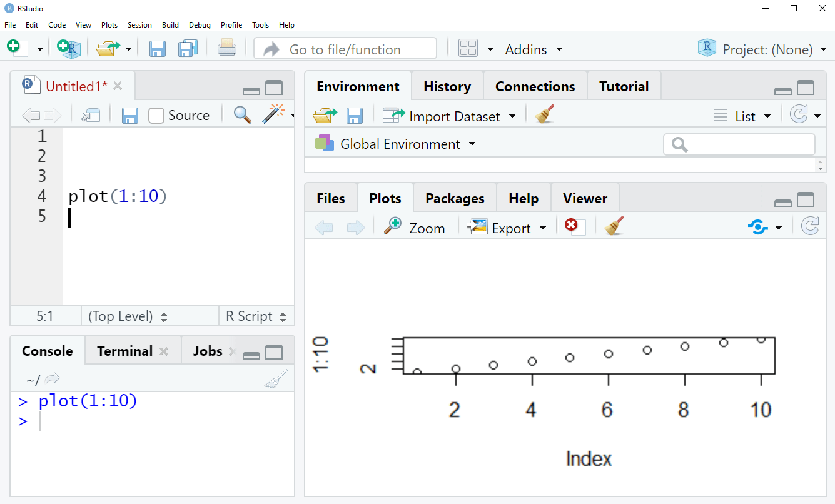Image resolution: width=835 pixels, height=504 pixels.
Task: Open the Export plot dropdown
Action: coord(508,228)
